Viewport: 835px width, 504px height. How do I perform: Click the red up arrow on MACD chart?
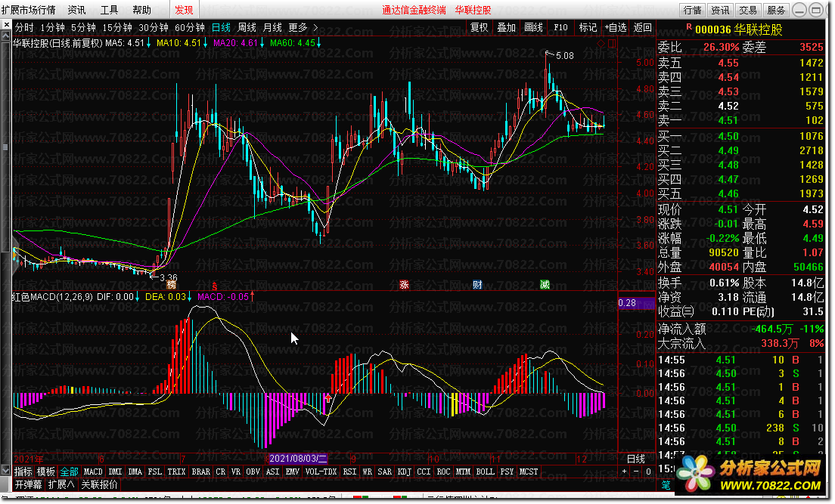pos(328,398)
